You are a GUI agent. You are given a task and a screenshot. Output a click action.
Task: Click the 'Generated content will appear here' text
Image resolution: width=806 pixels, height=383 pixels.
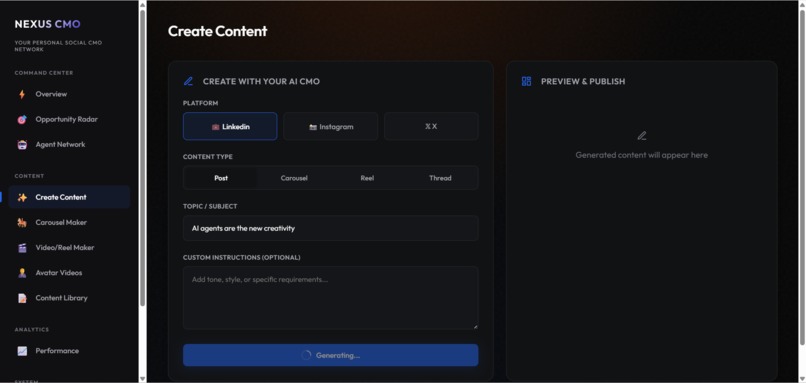(642, 155)
